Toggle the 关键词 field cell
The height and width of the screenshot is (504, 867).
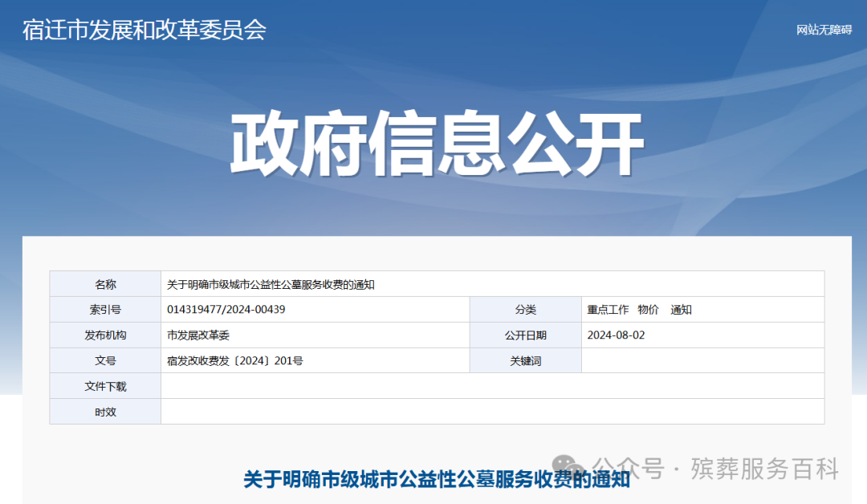526,360
